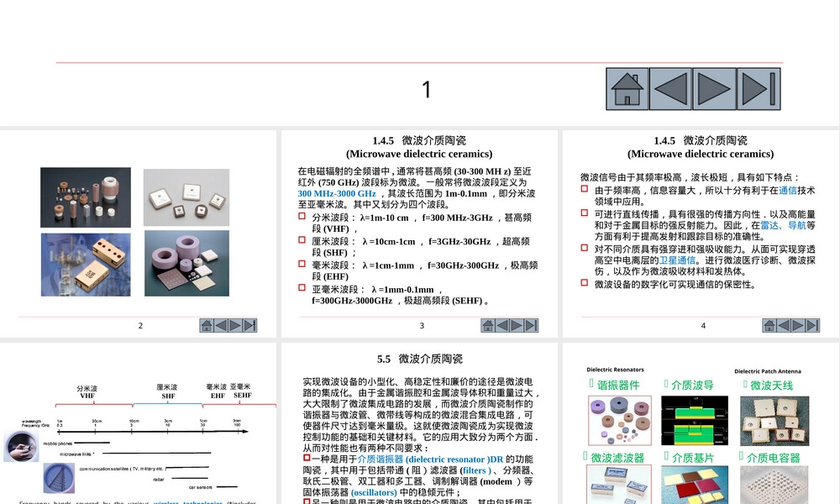Click the 5.5 微波介质陶瓷 heading
This screenshot has width=840, height=504.
pyautogui.click(x=419, y=359)
